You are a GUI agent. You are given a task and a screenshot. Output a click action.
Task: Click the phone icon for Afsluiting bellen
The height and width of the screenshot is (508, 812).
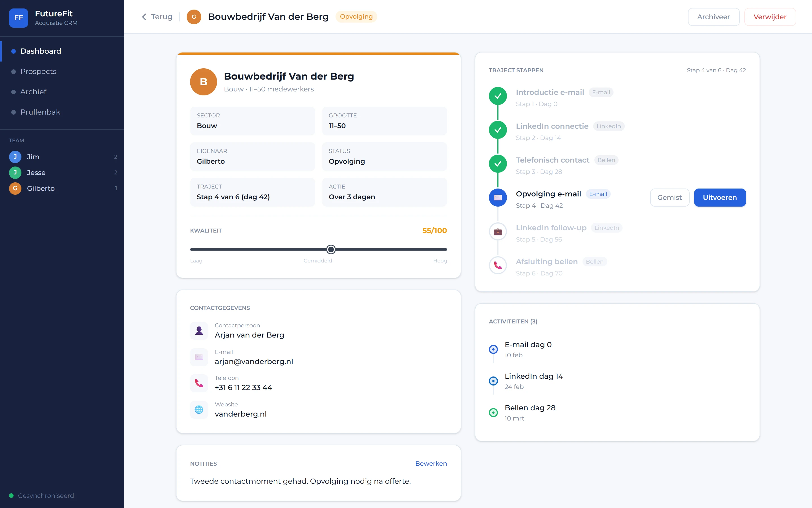[x=498, y=265]
